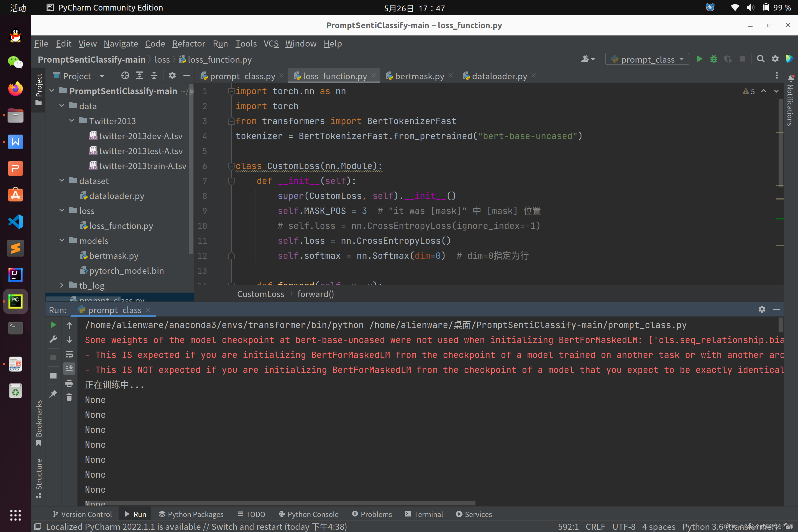
Task: Toggle the Project tool window stripe button
Action: pyautogui.click(x=39, y=89)
